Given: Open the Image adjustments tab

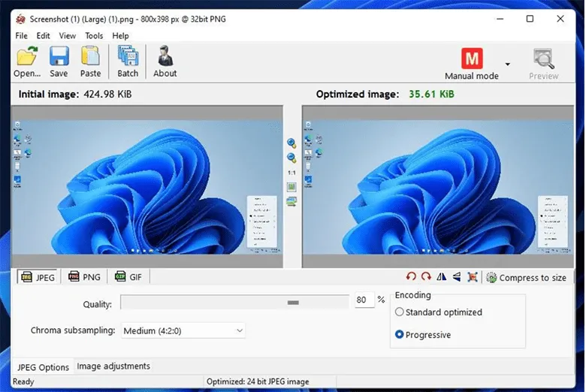Looking at the screenshot, I should (x=113, y=366).
